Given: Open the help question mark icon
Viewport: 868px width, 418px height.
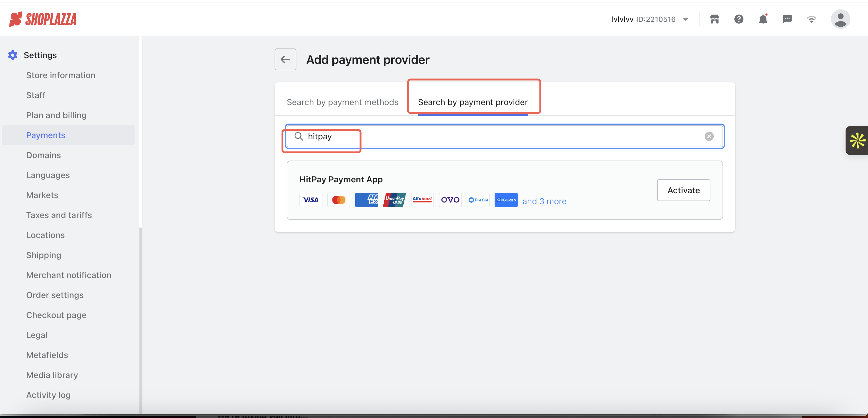Looking at the screenshot, I should [x=739, y=19].
